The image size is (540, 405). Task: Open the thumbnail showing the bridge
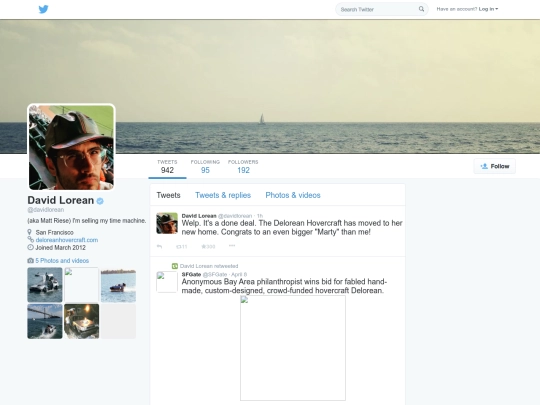45,321
